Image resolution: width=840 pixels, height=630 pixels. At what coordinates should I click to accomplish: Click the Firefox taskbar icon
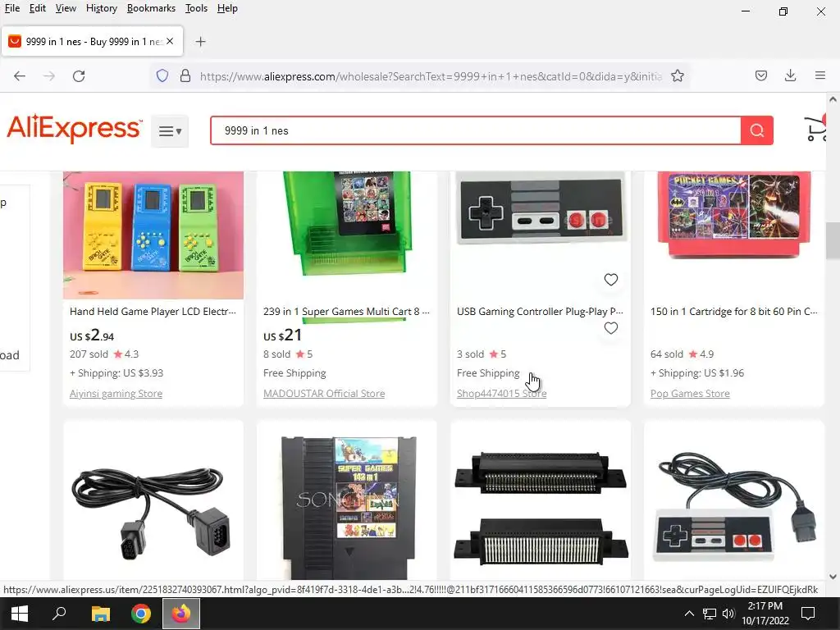click(181, 614)
